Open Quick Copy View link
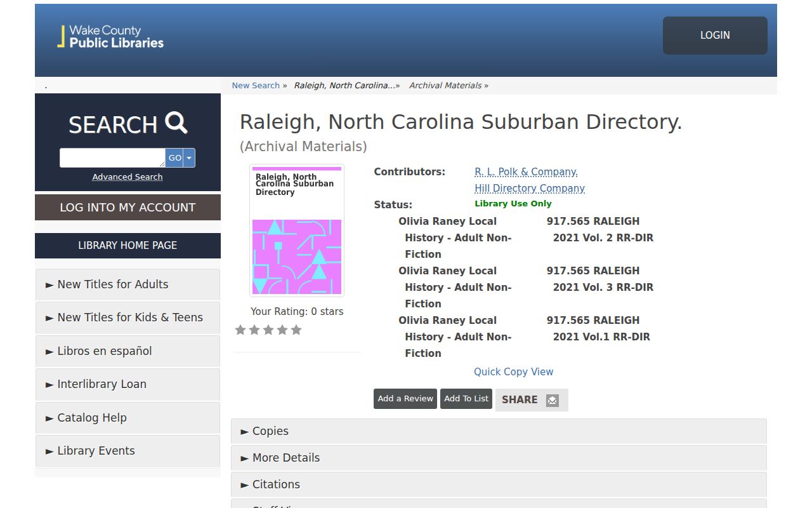The height and width of the screenshot is (508, 812). point(513,372)
